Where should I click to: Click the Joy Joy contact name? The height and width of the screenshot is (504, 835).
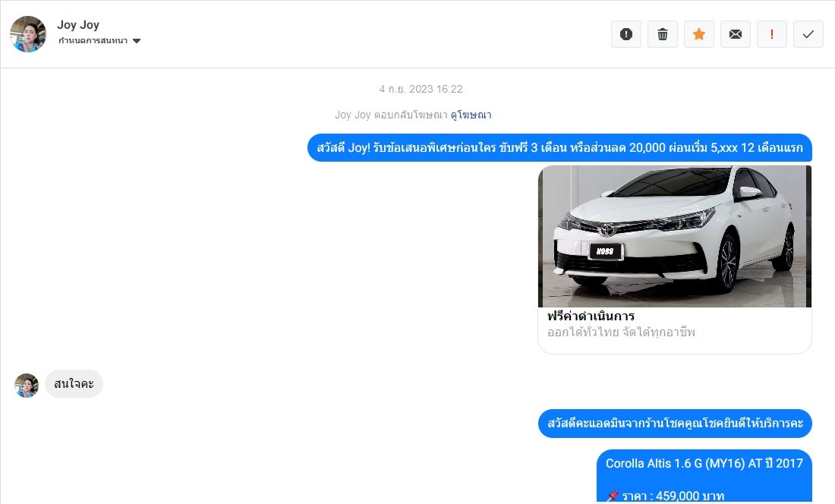pyautogui.click(x=78, y=25)
